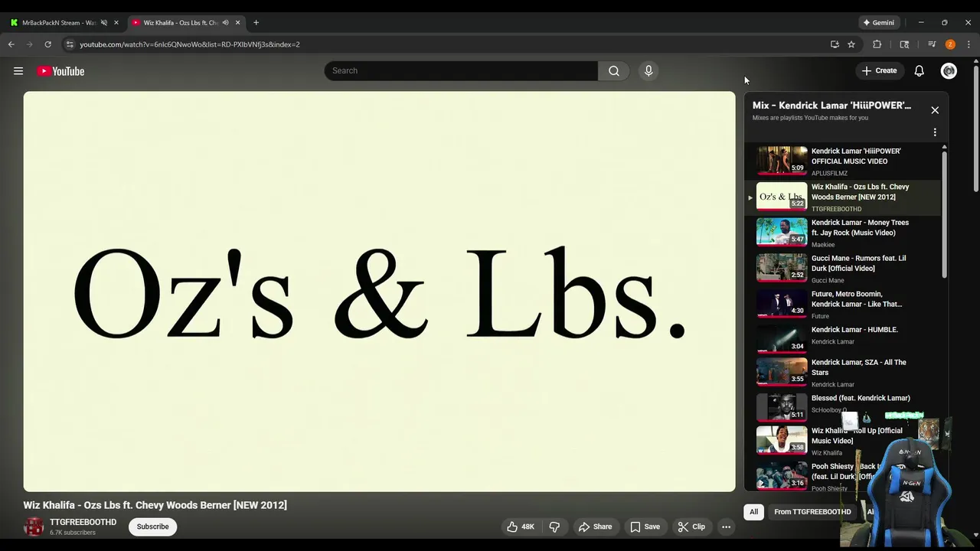Screen dimensions: 980x551
Task: Open a new browser tab with plus
Action: pos(256,23)
